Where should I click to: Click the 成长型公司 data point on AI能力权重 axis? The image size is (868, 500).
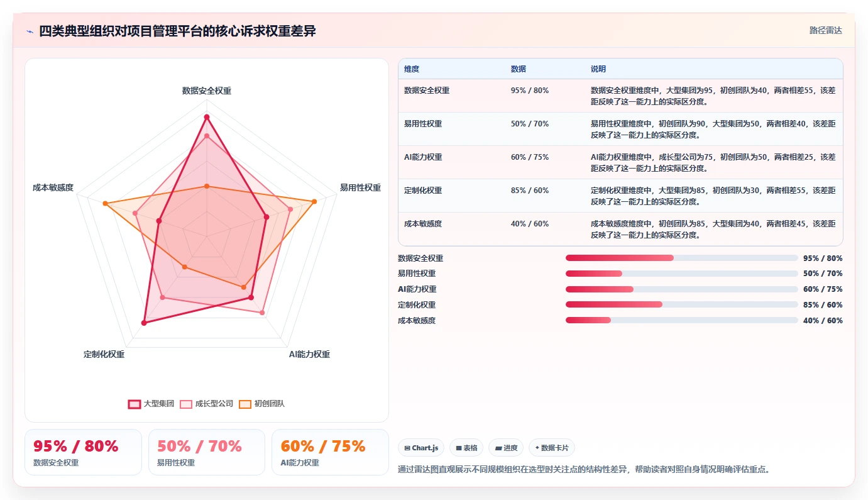(x=262, y=313)
